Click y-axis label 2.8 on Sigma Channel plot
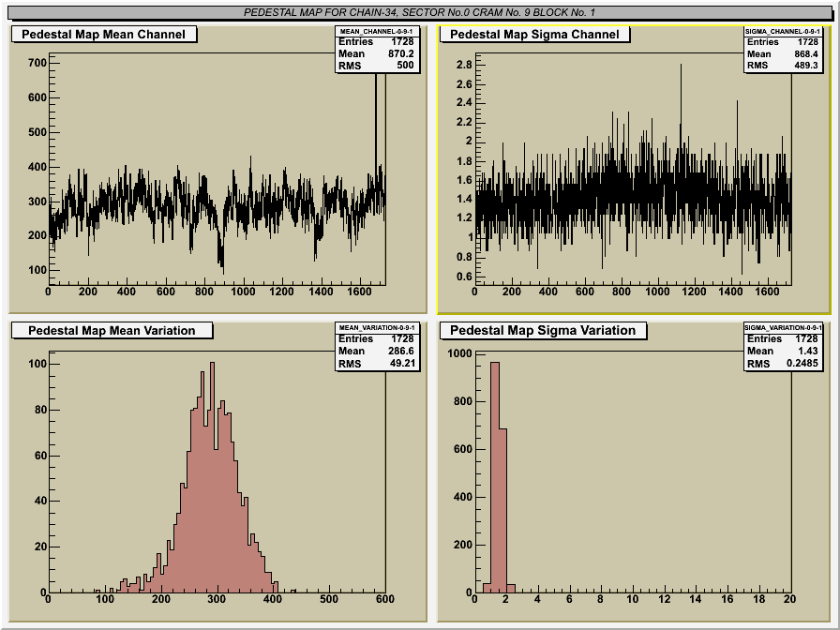The height and width of the screenshot is (630, 840). point(464,65)
